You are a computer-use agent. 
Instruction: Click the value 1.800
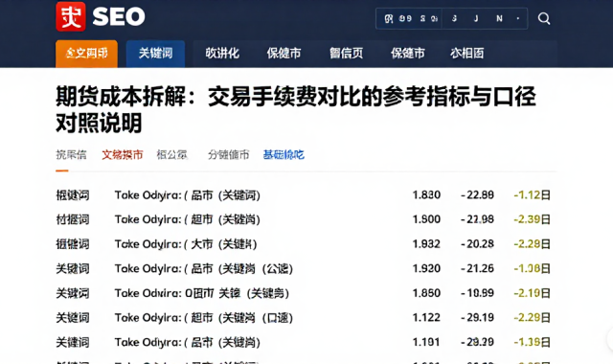[x=426, y=219]
